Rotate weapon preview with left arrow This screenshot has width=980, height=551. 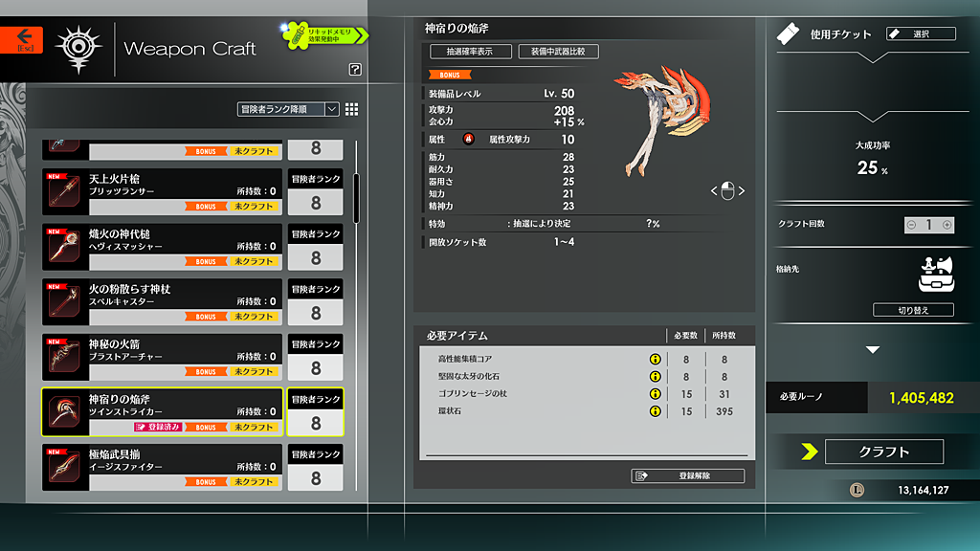coord(713,191)
